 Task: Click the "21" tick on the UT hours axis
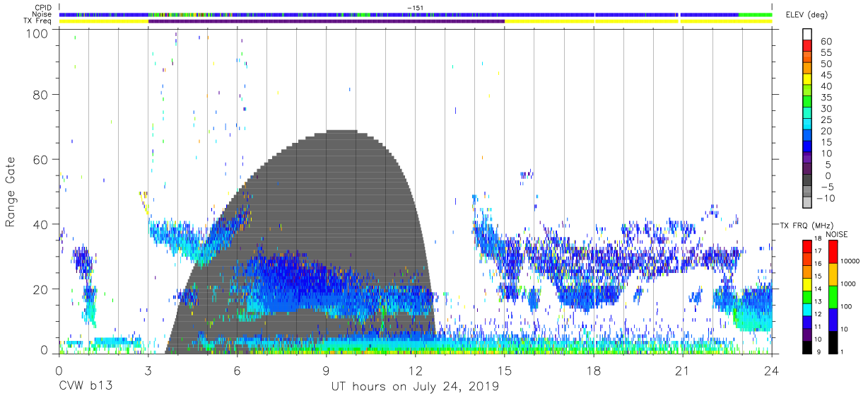click(x=683, y=370)
